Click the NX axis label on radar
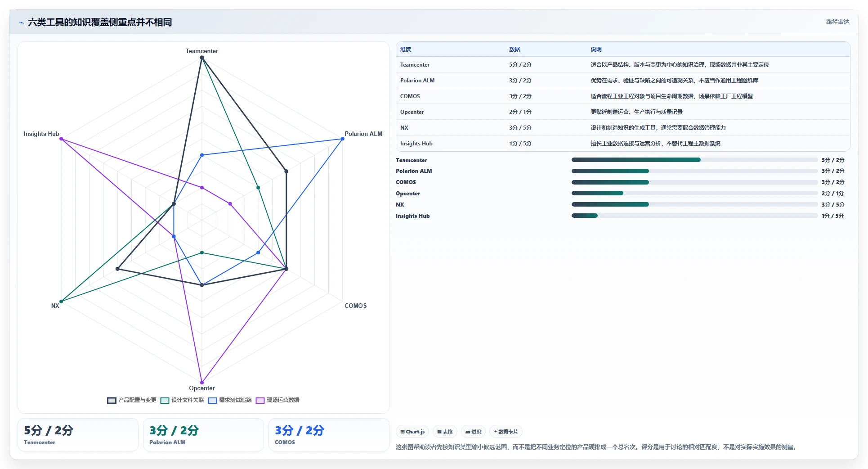Viewport: 868px width, 469px height. (x=55, y=306)
